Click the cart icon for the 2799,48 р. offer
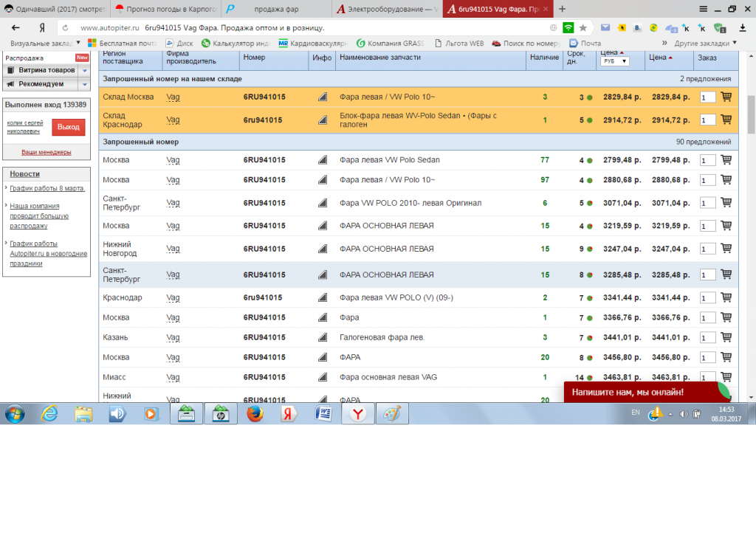The image size is (756, 555). pos(726,159)
